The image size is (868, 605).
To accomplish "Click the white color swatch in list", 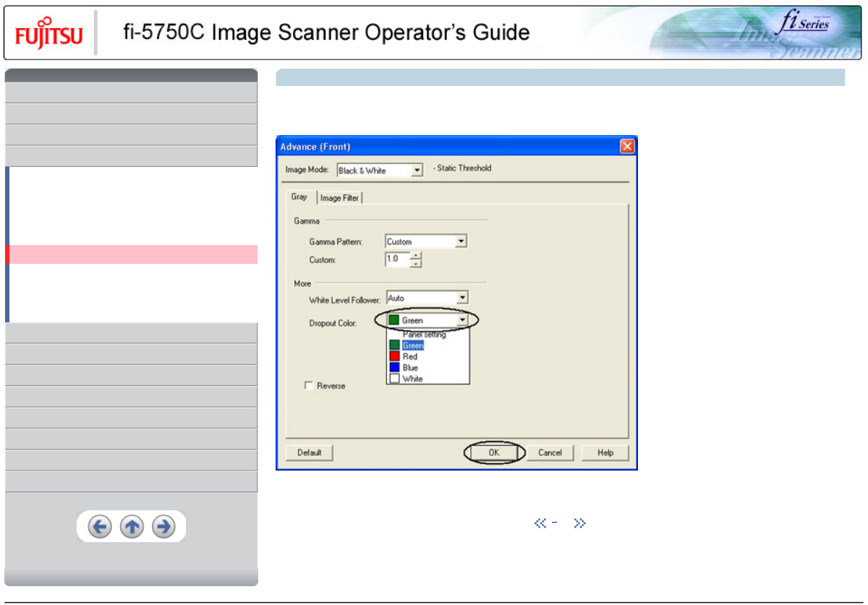I will coord(394,379).
